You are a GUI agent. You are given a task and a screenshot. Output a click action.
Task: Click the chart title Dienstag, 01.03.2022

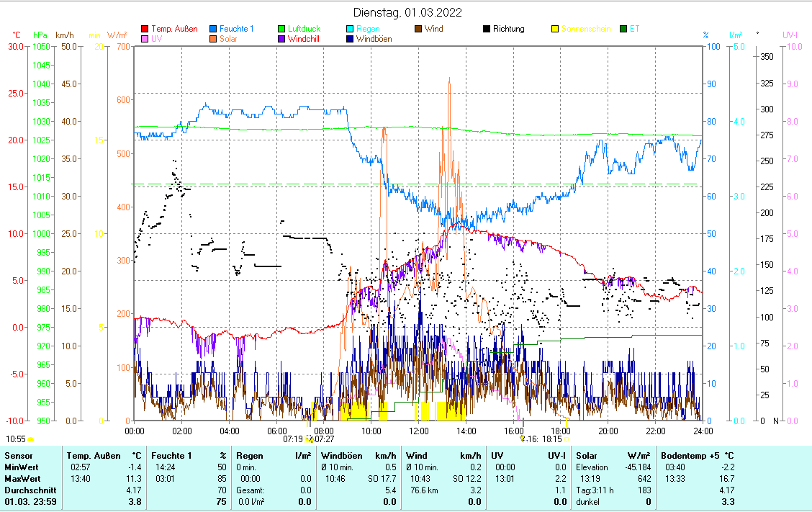click(407, 12)
